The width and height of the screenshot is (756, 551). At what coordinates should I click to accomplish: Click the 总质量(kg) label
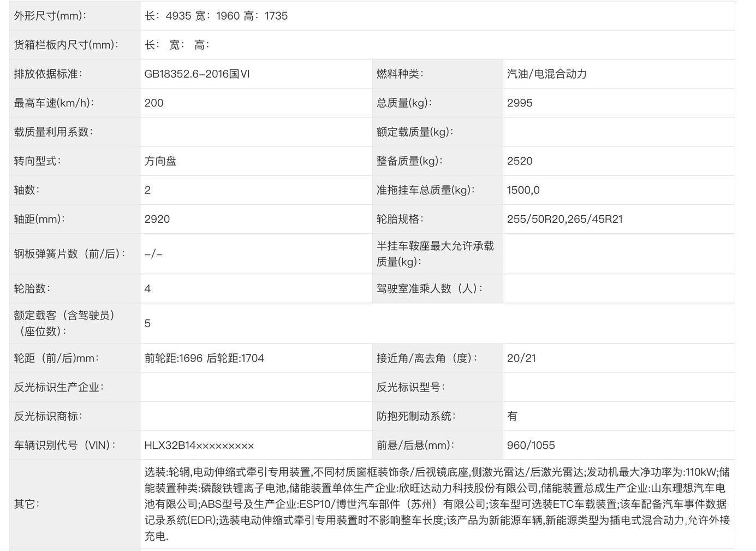404,103
